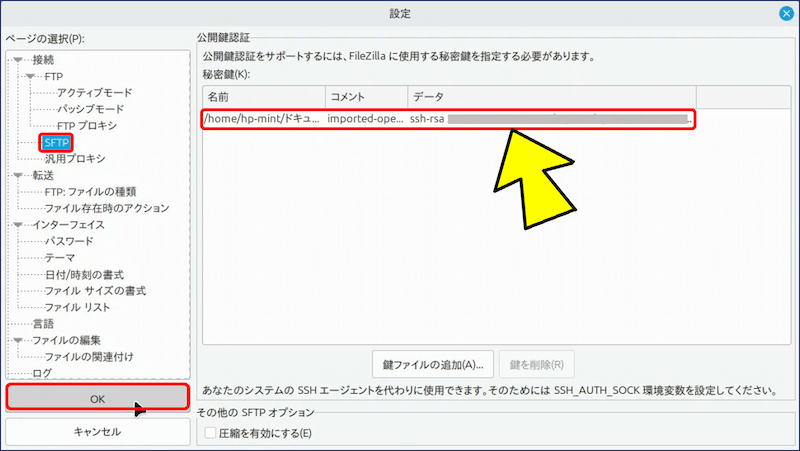800x451 pixels.
Task: Open ファイル サイズの書式 page
Action: click(x=95, y=291)
